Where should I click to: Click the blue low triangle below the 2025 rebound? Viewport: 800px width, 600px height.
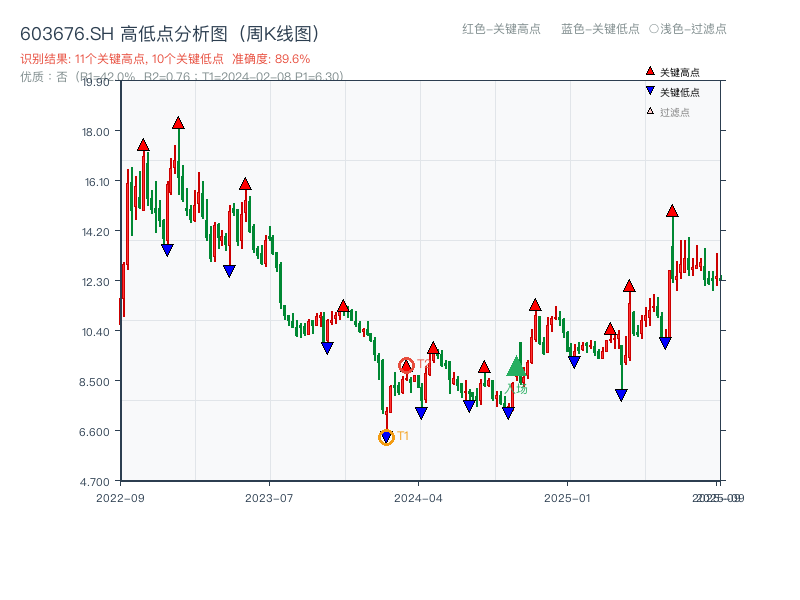[x=621, y=393]
